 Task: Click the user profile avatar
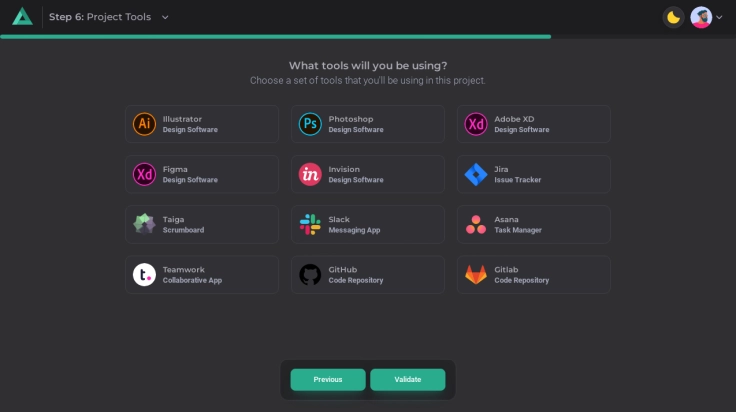[x=701, y=17]
